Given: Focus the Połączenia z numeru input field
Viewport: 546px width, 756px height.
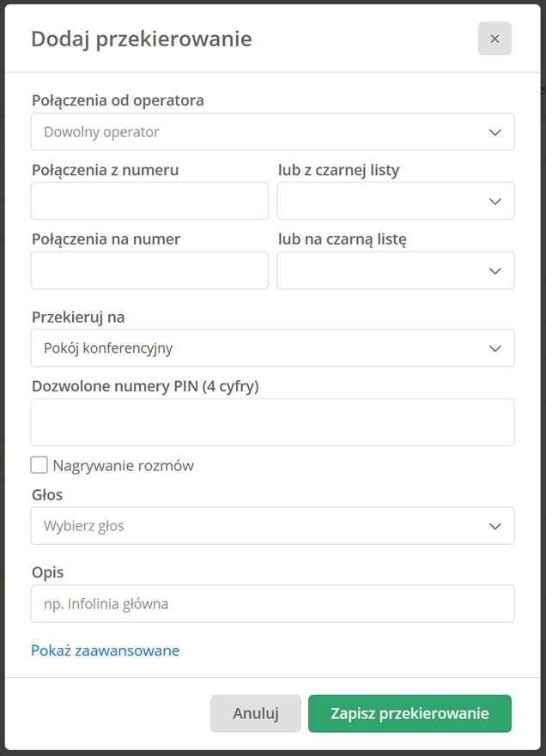Looking at the screenshot, I should tap(149, 201).
